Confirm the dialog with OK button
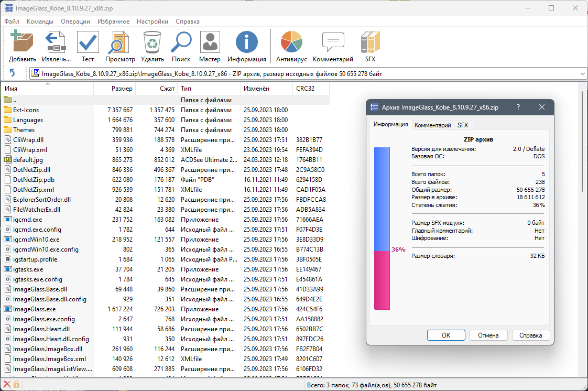 (x=446, y=335)
